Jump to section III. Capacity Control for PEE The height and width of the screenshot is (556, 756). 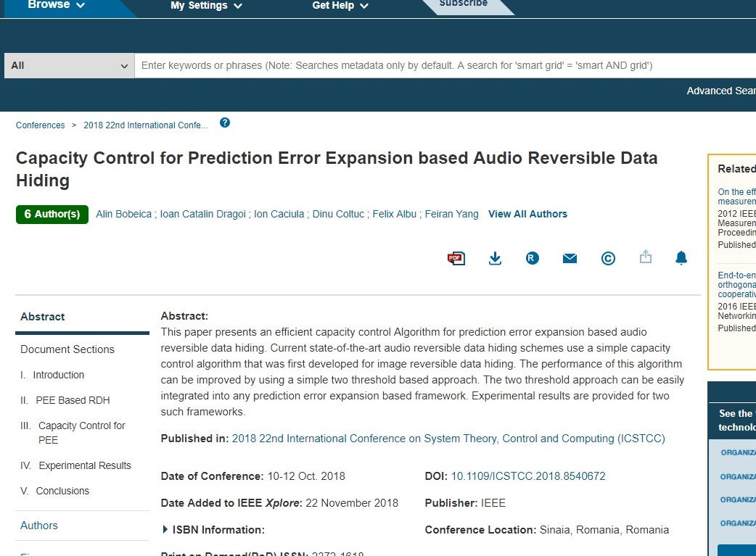[73, 433]
